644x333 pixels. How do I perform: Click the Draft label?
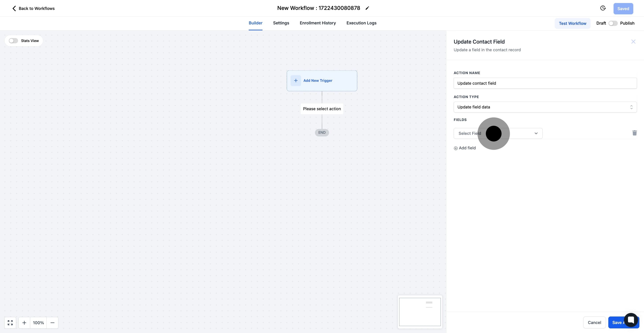coord(601,23)
